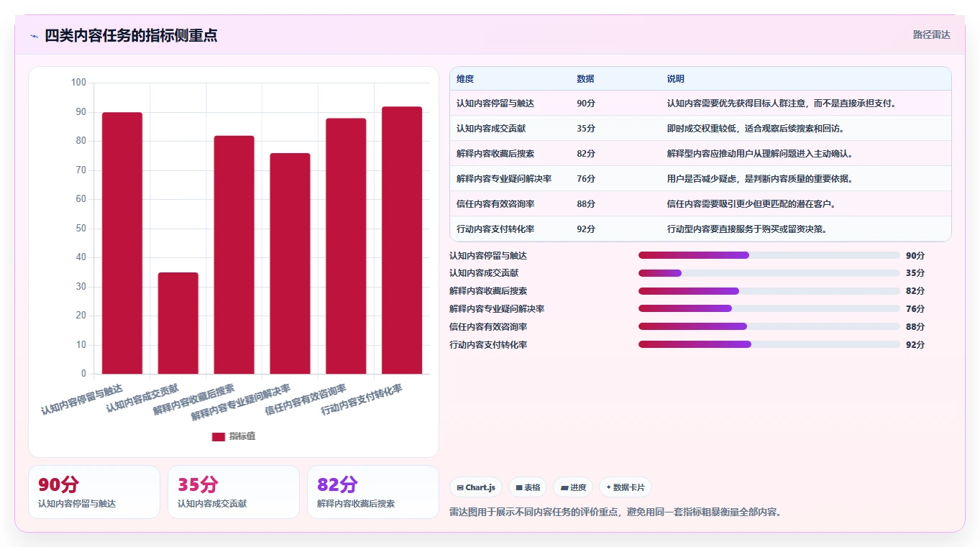Select the 数据卡片 tag chip
The height and width of the screenshot is (547, 980).
point(626,487)
